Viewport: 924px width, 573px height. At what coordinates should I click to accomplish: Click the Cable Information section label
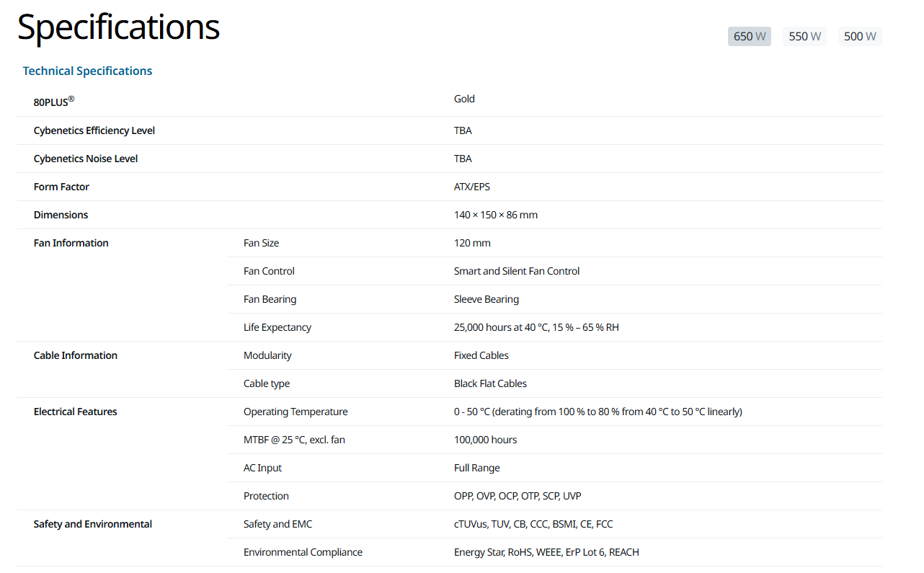pyautogui.click(x=75, y=355)
